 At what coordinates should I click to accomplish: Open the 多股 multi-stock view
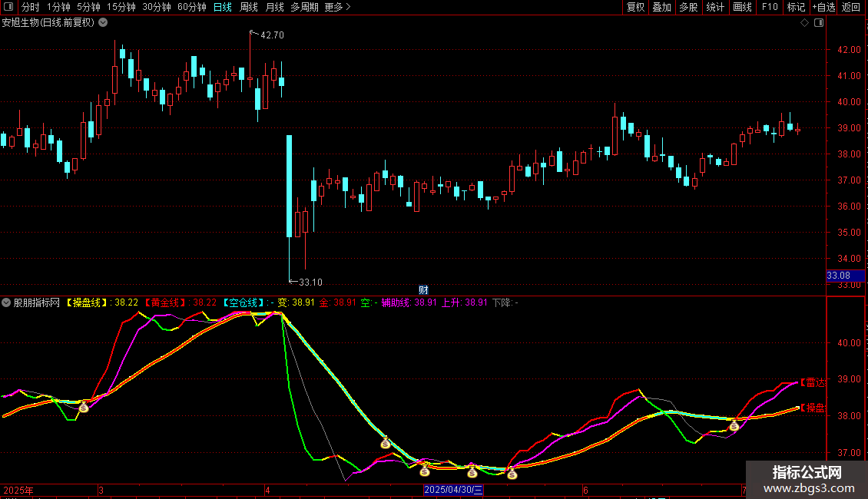[x=688, y=7]
